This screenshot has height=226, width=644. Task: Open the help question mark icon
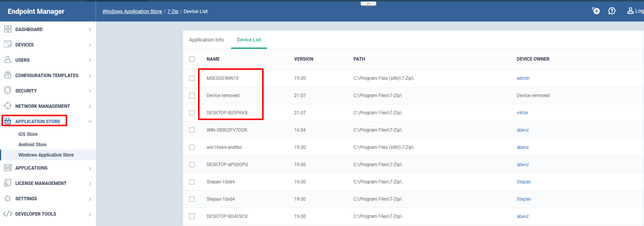pos(612,11)
